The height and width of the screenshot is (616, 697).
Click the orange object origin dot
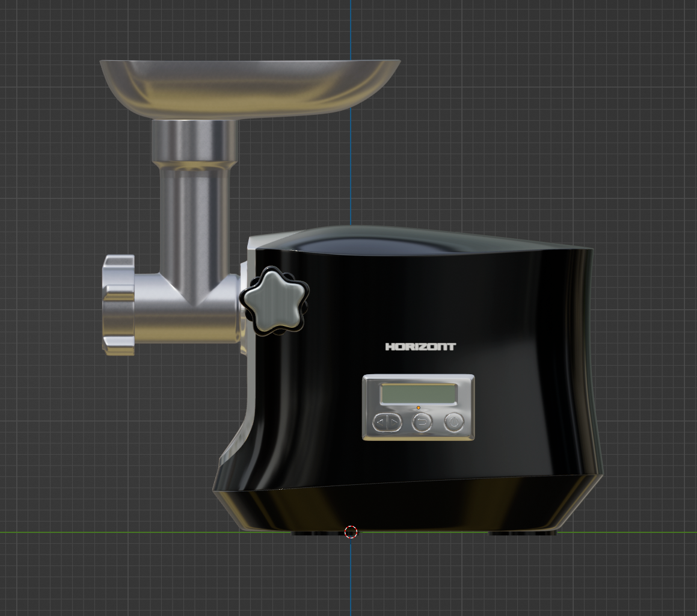point(419,408)
